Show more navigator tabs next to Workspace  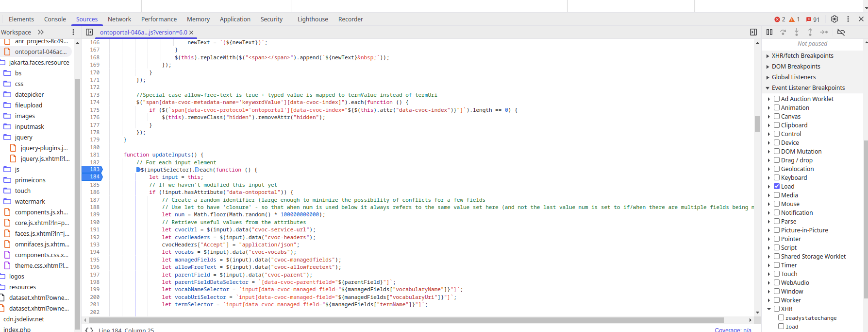point(41,32)
